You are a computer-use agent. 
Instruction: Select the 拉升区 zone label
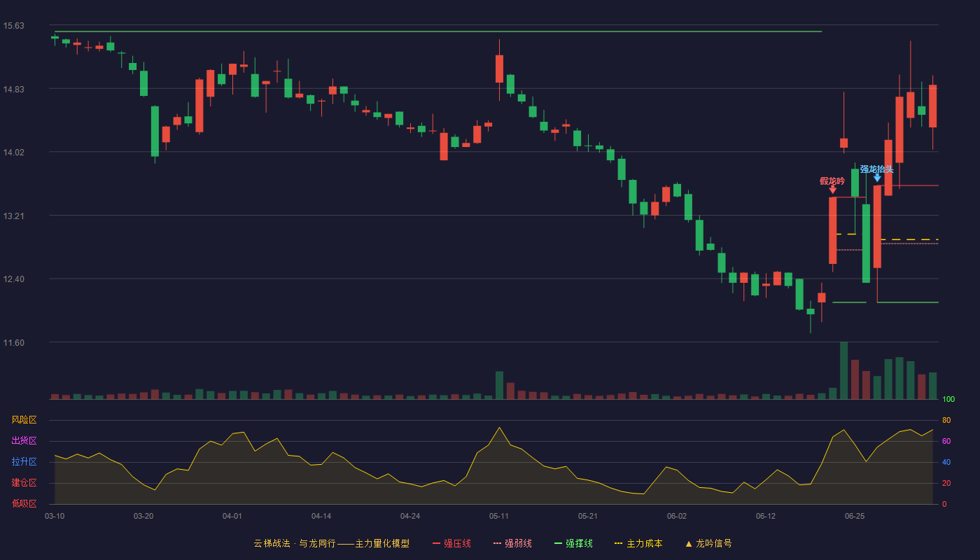click(x=24, y=462)
